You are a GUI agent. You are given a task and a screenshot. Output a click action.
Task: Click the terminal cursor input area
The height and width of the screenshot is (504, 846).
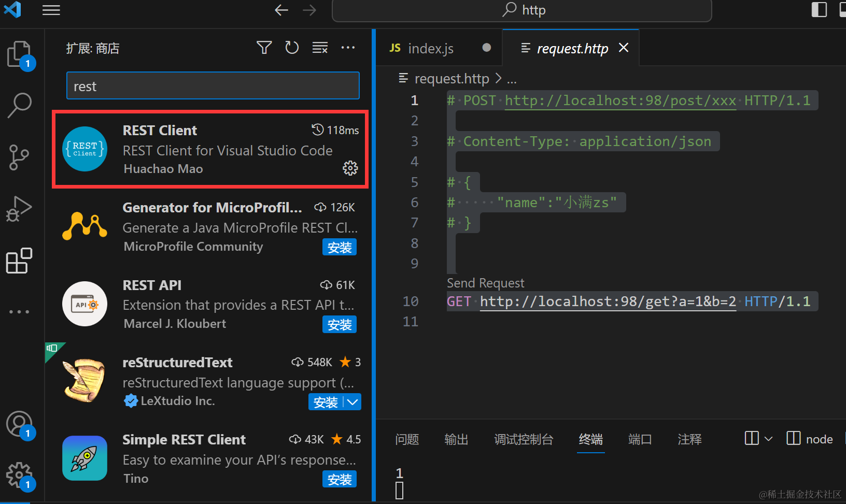coord(400,491)
